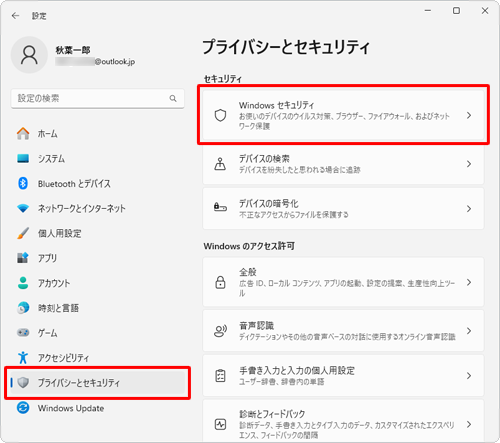Viewport: 500px width, 443px height.
Task: Click the shield icon of Windows セキュリティ
Action: [x=220, y=115]
